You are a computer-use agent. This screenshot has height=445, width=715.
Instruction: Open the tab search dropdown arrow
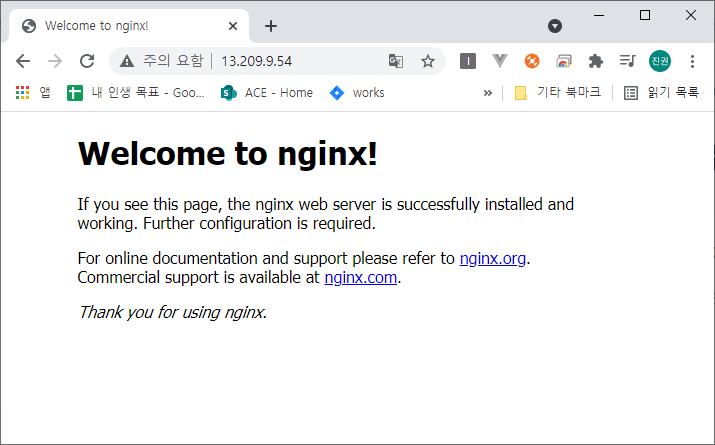pos(554,26)
